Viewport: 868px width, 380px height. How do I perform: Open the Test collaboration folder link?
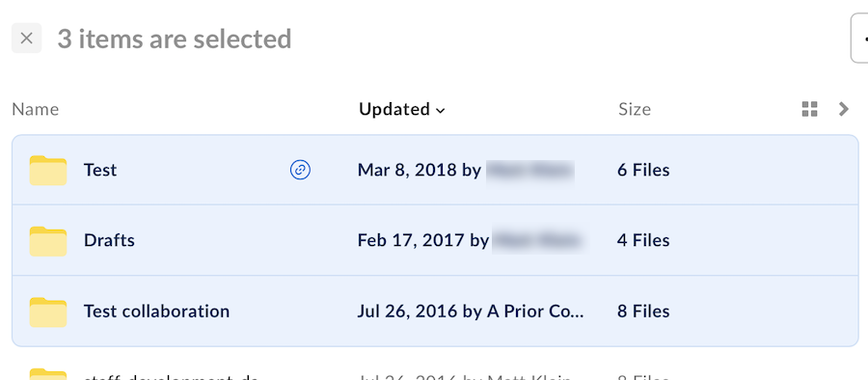[156, 311]
